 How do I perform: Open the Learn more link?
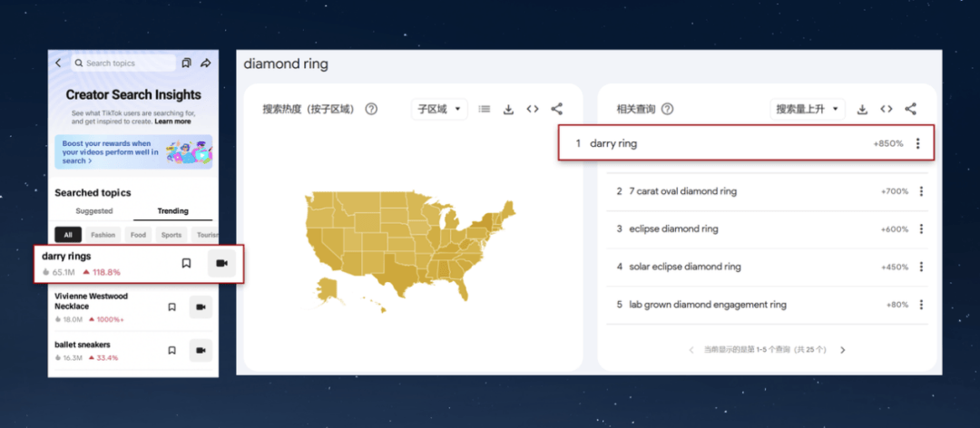(172, 122)
